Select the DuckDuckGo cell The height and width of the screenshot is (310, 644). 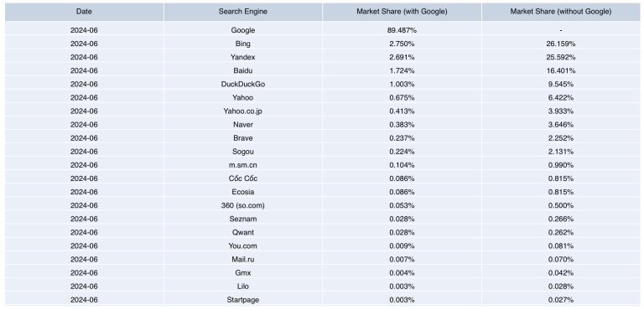click(242, 84)
